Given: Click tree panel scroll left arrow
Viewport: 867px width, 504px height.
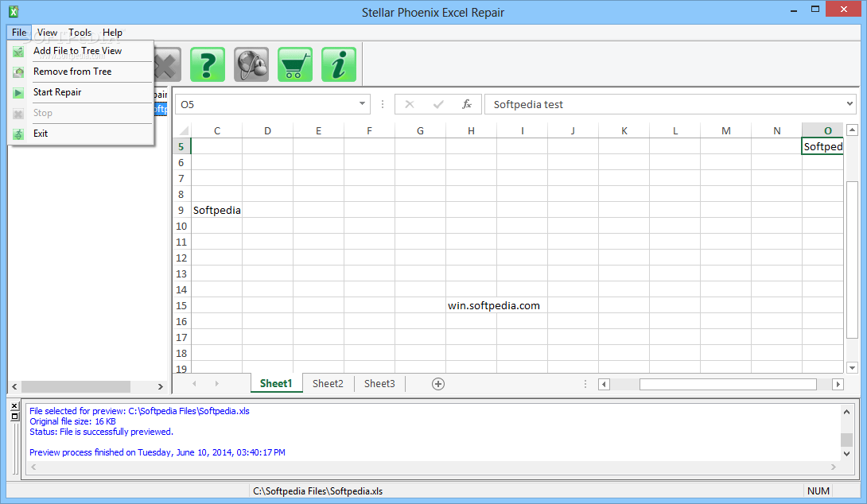Looking at the screenshot, I should click(x=14, y=387).
